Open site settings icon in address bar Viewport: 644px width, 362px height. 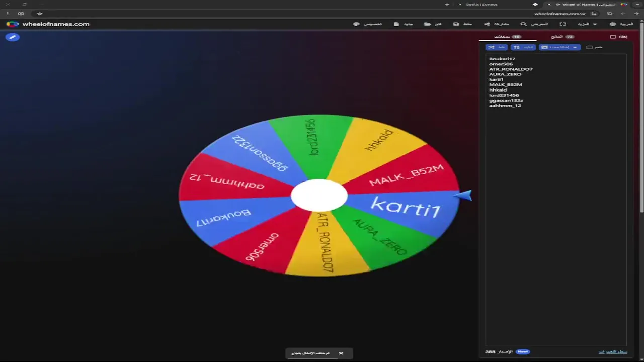click(594, 14)
